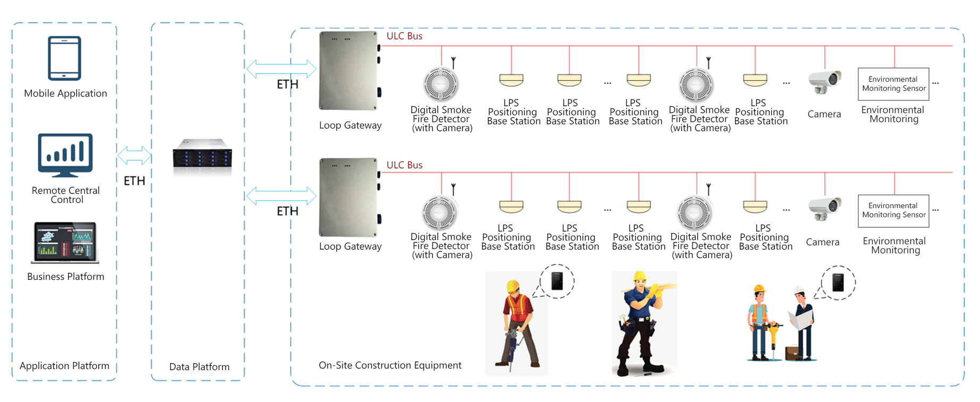Select the worker carrying lumber
This screenshot has height=402, width=980.
(644, 323)
